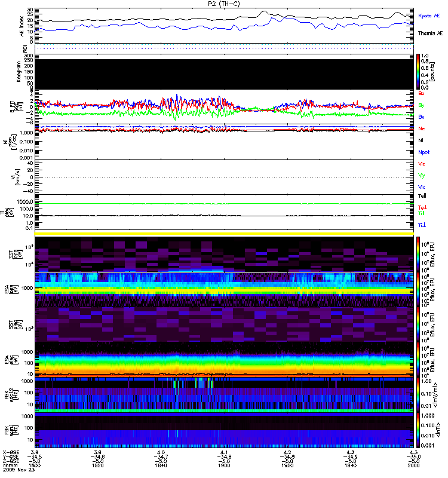Click the ESA electrons Eflux color bar

(x=418, y=360)
